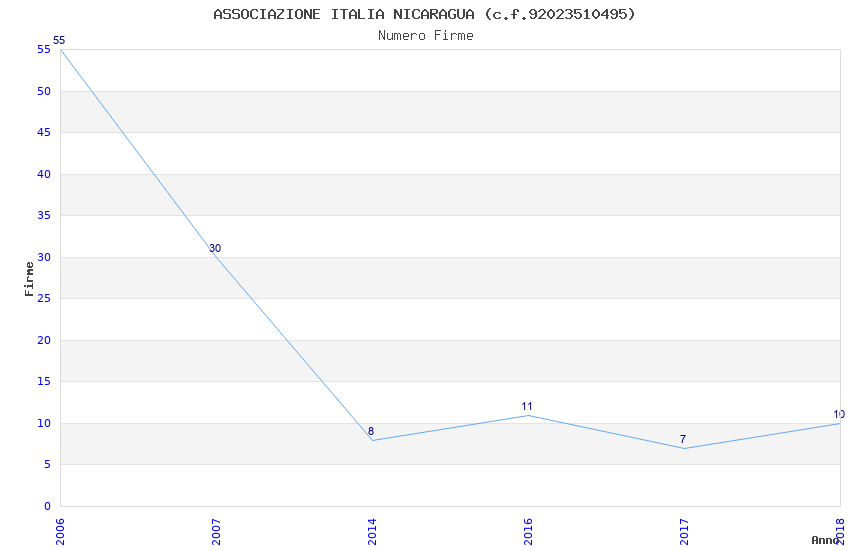Screen dimensions: 850x550
Task: Click the data label 30 at 2007
Action: [215, 248]
